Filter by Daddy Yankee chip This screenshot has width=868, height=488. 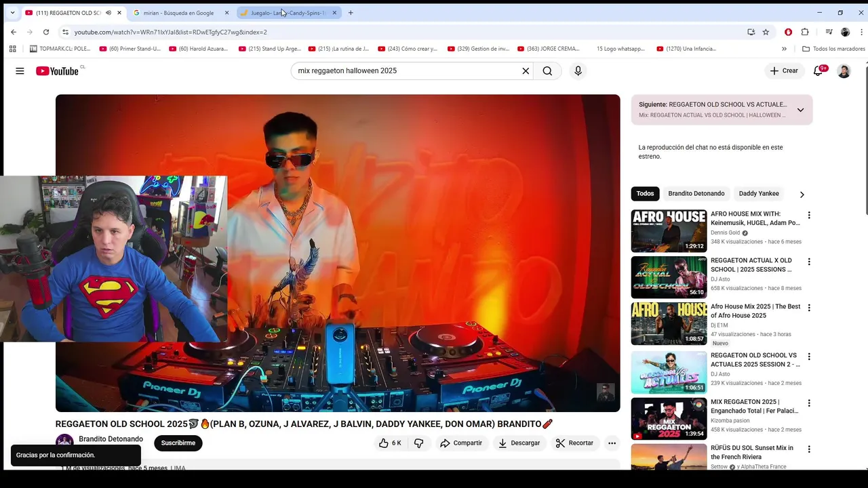coord(759,194)
